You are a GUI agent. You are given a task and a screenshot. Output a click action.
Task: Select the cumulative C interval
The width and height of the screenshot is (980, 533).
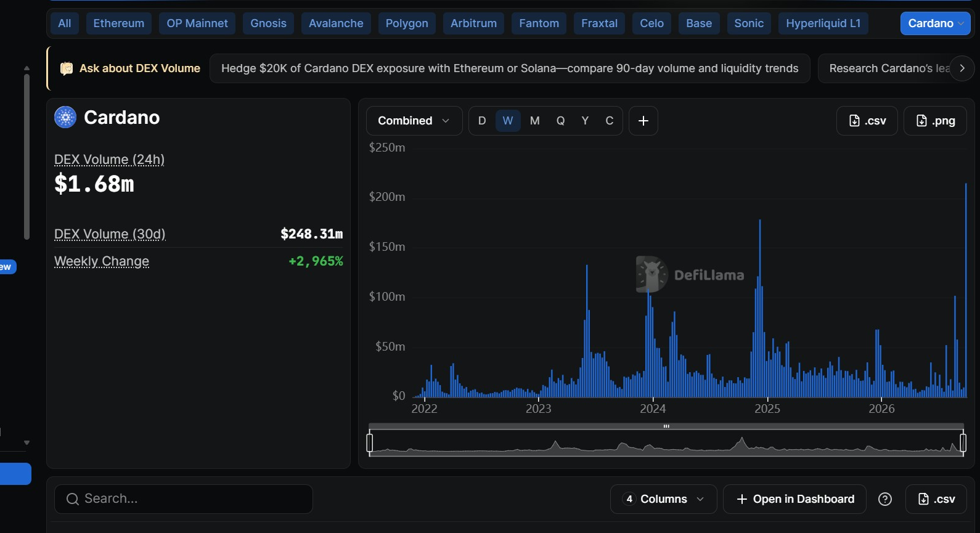point(610,121)
